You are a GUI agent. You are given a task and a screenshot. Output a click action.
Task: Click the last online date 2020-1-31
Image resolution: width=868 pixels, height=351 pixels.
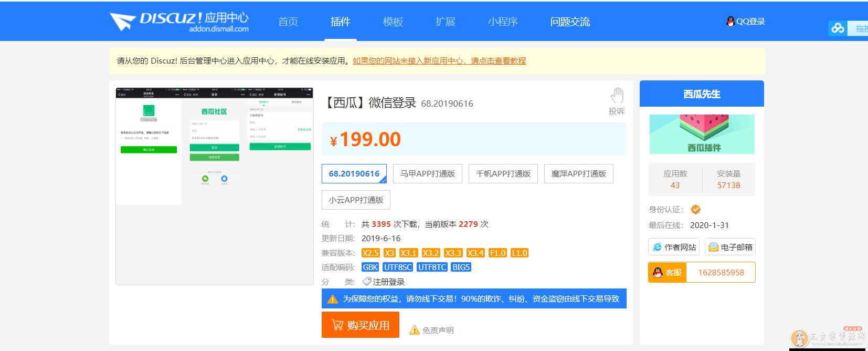[x=710, y=225]
